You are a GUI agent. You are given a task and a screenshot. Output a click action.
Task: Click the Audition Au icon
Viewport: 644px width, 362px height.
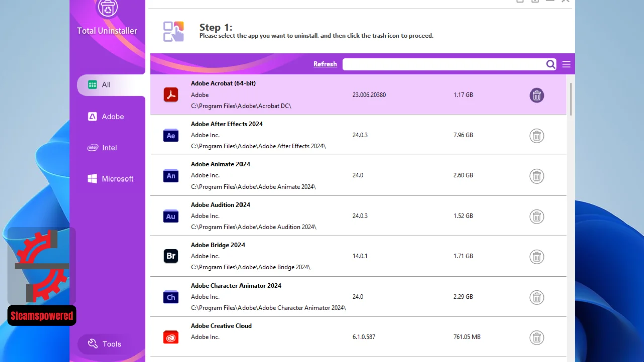[171, 216]
